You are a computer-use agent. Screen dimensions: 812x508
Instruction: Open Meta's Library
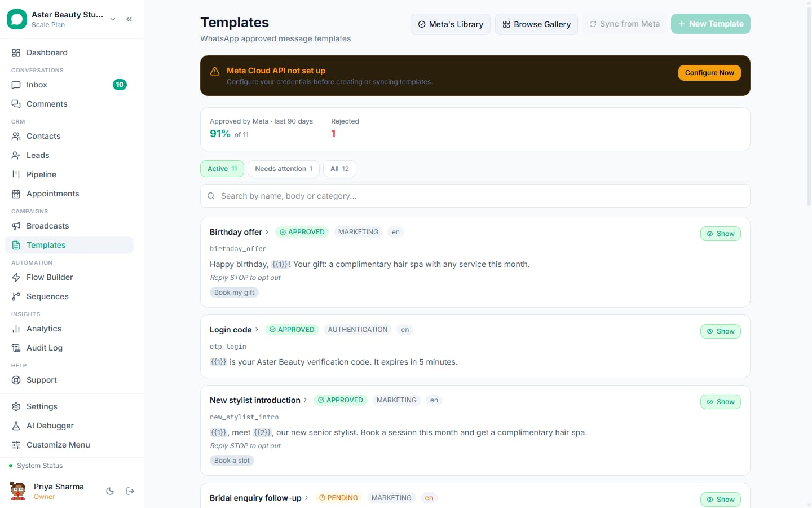pyautogui.click(x=451, y=24)
